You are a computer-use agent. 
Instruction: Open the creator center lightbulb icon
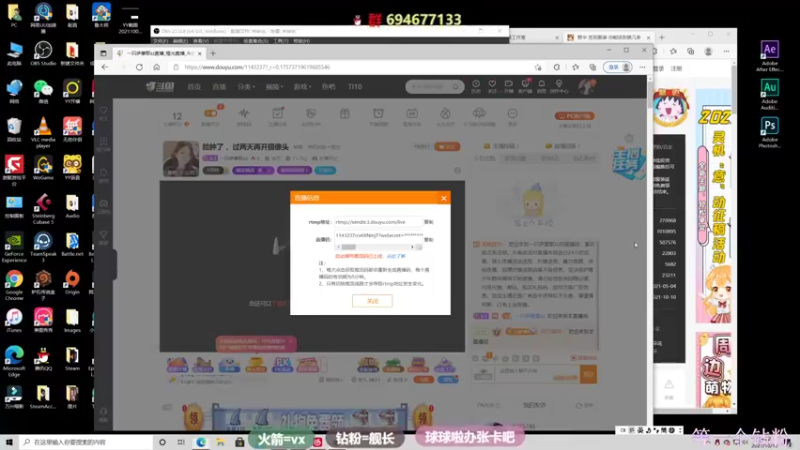(559, 86)
